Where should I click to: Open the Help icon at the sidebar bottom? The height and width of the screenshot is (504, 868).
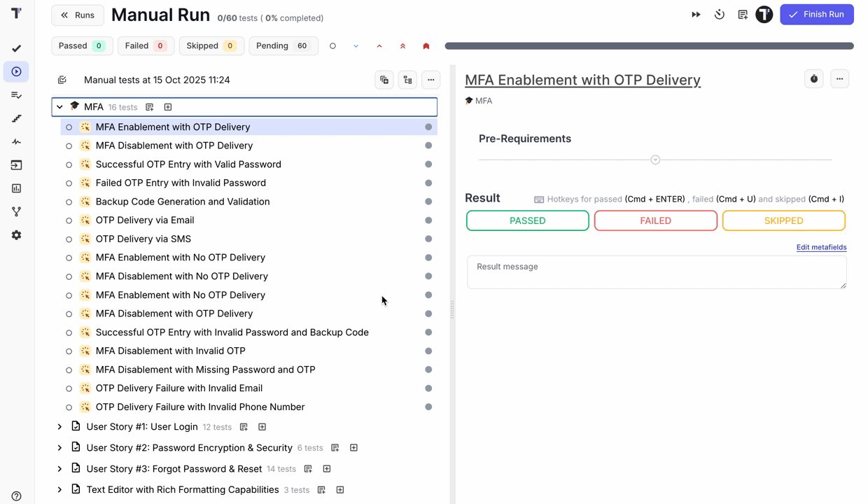pos(16,496)
